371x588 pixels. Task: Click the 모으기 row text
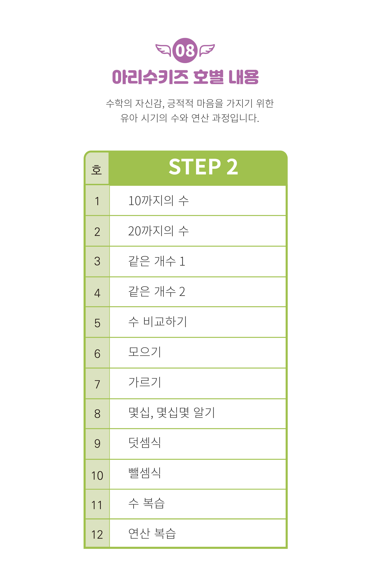(145, 352)
